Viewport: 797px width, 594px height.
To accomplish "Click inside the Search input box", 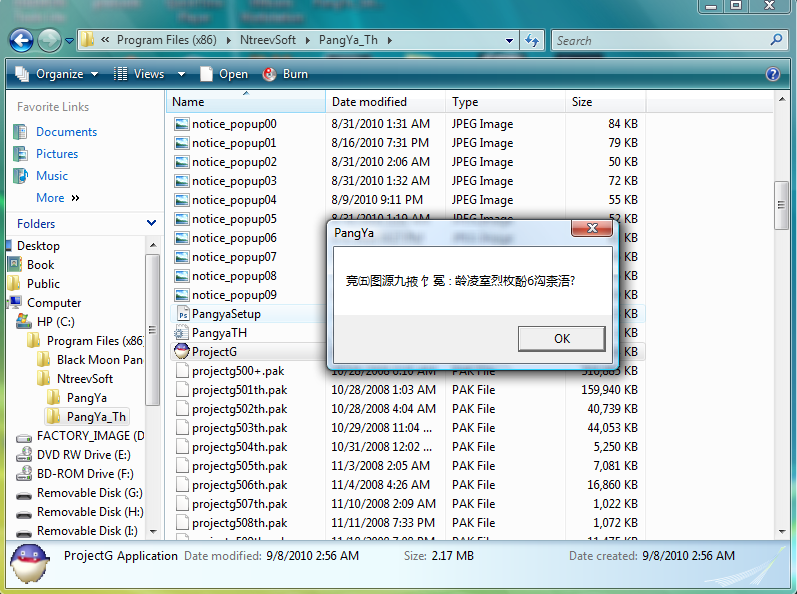I will [660, 41].
